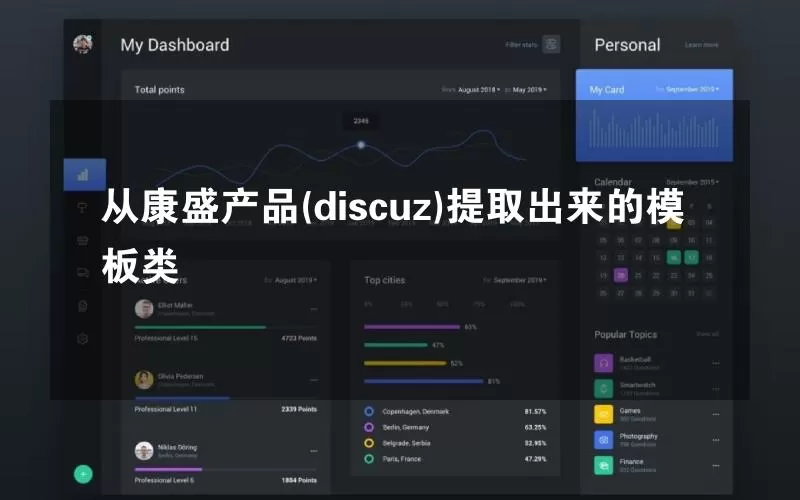Click the My Card bar chart
The height and width of the screenshot is (500, 800).
click(654, 129)
